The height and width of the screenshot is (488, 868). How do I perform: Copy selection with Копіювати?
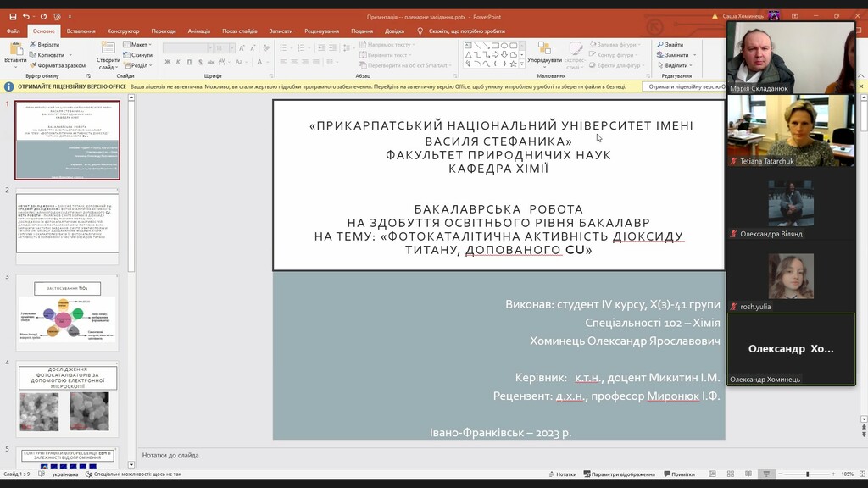pos(47,55)
